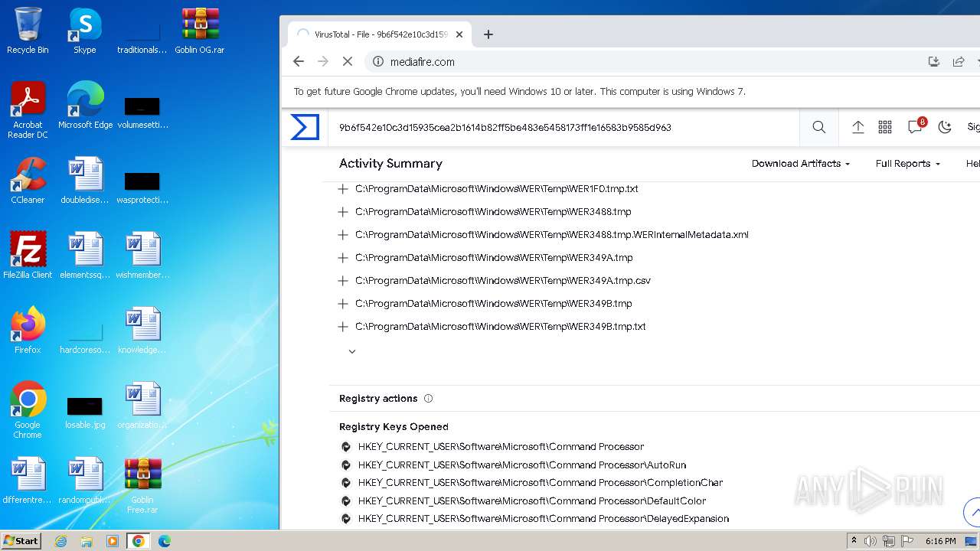
Task: Select Goblin OG.rar archive on desktop
Action: point(200,31)
